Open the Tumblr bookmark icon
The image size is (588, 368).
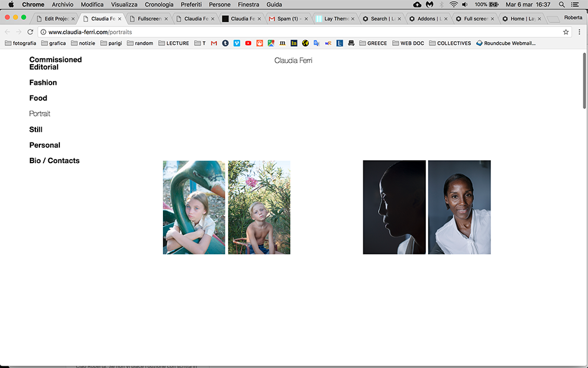[225, 43]
